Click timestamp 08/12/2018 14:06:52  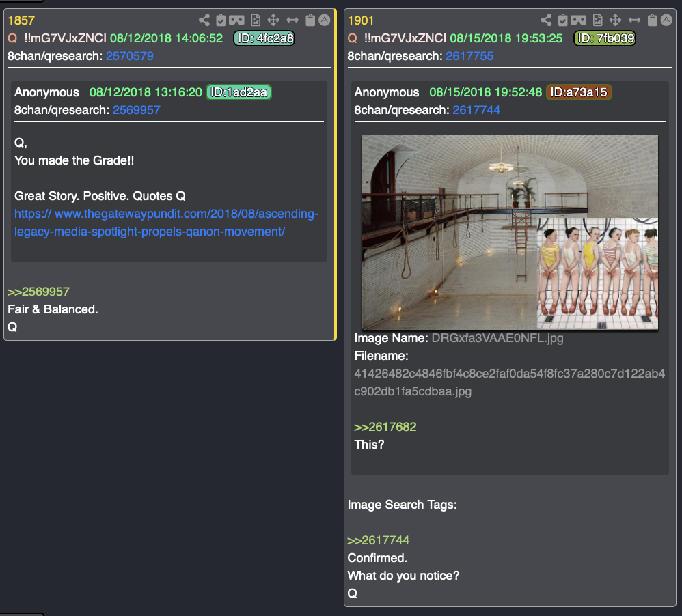[166, 38]
